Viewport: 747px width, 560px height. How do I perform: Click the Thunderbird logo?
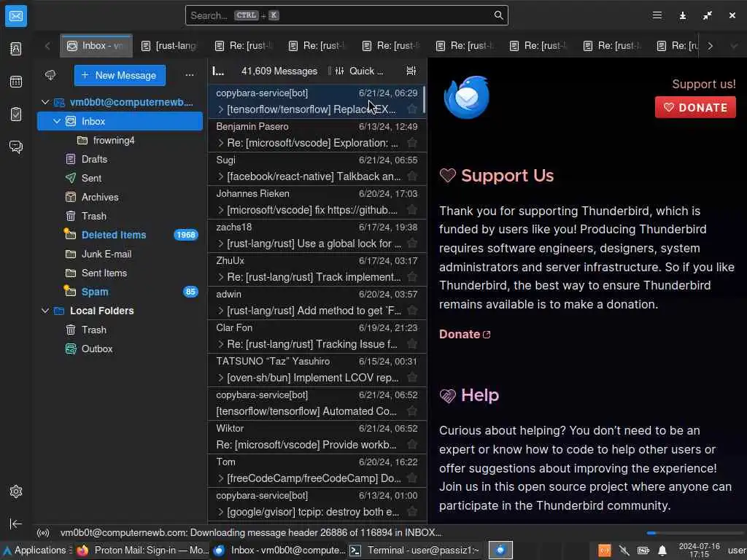[x=466, y=98]
